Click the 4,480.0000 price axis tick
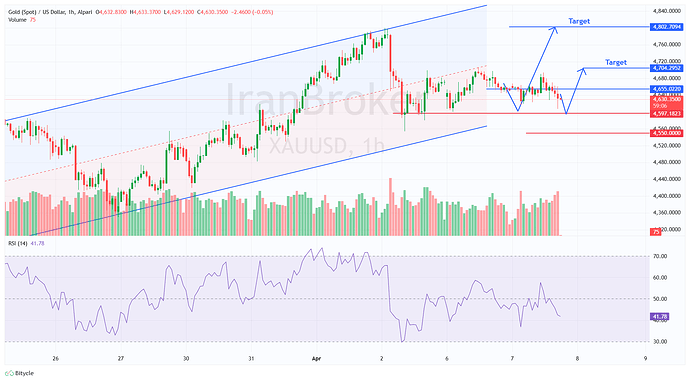Screen dimensions: 690x381 667,162
